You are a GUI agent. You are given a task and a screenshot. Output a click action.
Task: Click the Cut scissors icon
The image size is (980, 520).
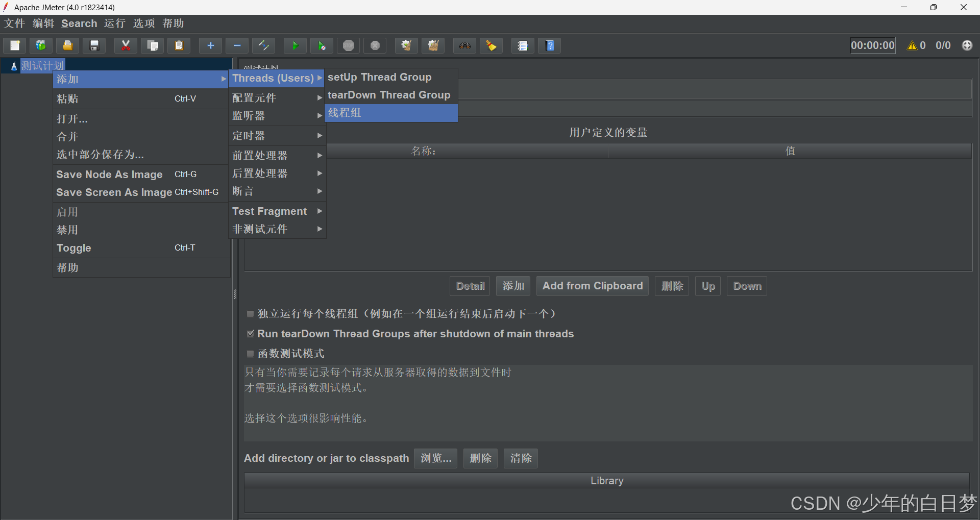coord(126,45)
